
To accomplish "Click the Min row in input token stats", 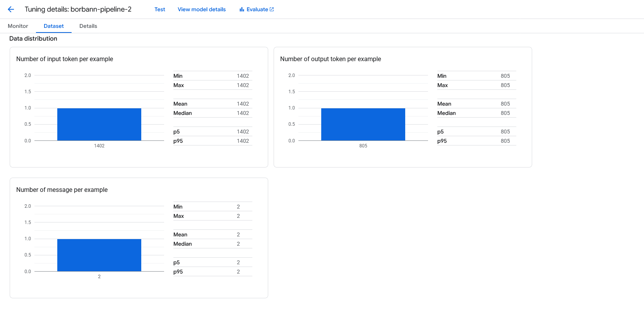I will click(x=212, y=76).
